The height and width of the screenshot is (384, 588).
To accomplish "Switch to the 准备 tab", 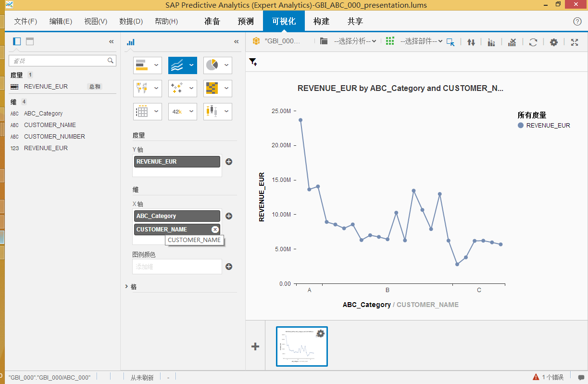I will [x=212, y=22].
